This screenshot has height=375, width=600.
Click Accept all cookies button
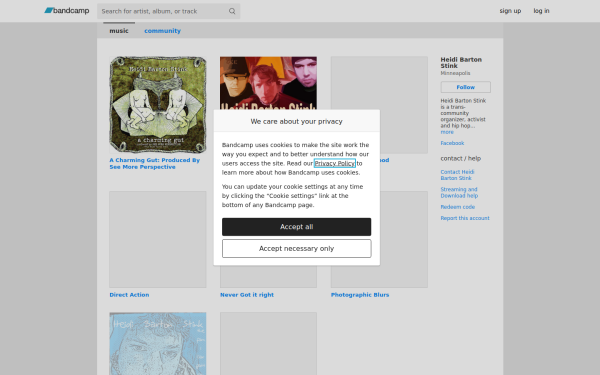click(x=297, y=227)
